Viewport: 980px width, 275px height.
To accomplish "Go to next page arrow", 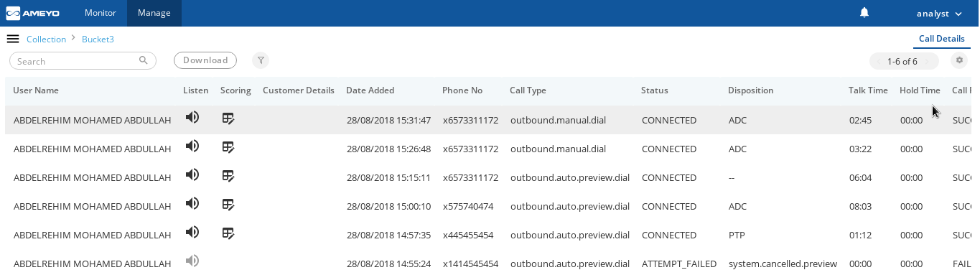I will pyautogui.click(x=928, y=62).
